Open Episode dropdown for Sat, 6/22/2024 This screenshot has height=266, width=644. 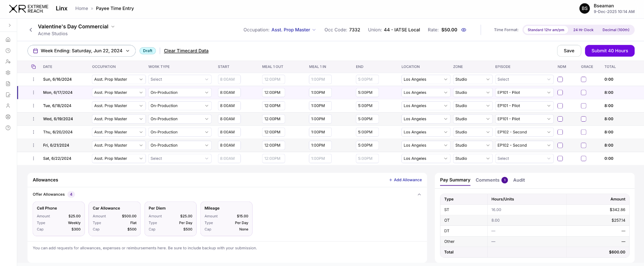pos(524,158)
